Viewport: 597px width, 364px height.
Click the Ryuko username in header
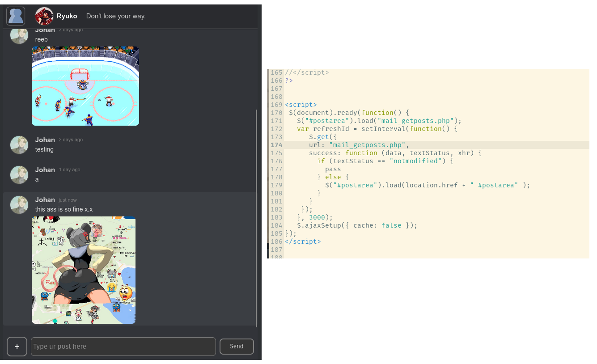tap(67, 16)
